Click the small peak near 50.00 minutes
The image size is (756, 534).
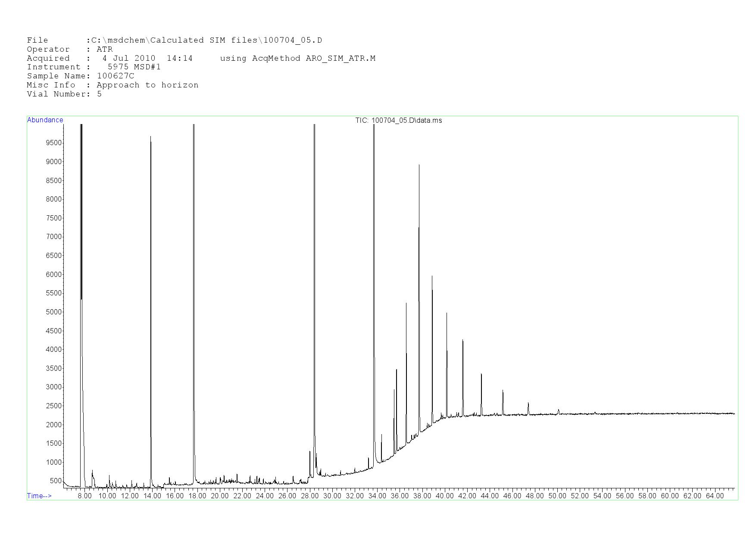pyautogui.click(x=558, y=410)
